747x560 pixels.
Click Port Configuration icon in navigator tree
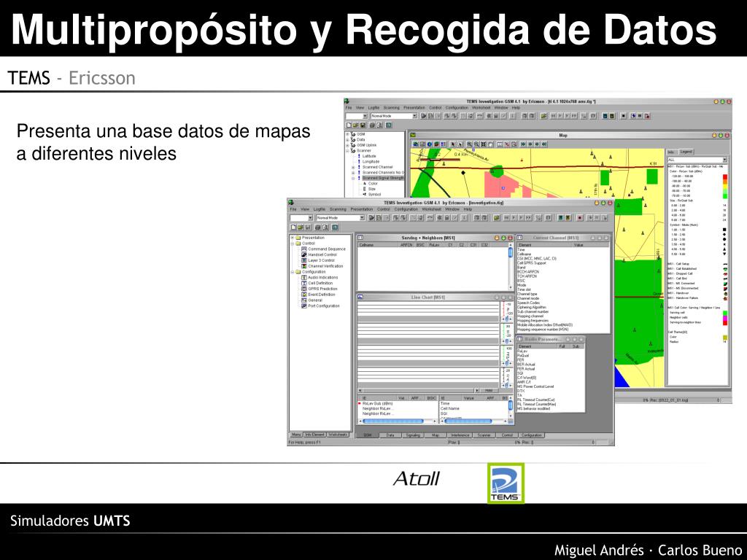[304, 306]
